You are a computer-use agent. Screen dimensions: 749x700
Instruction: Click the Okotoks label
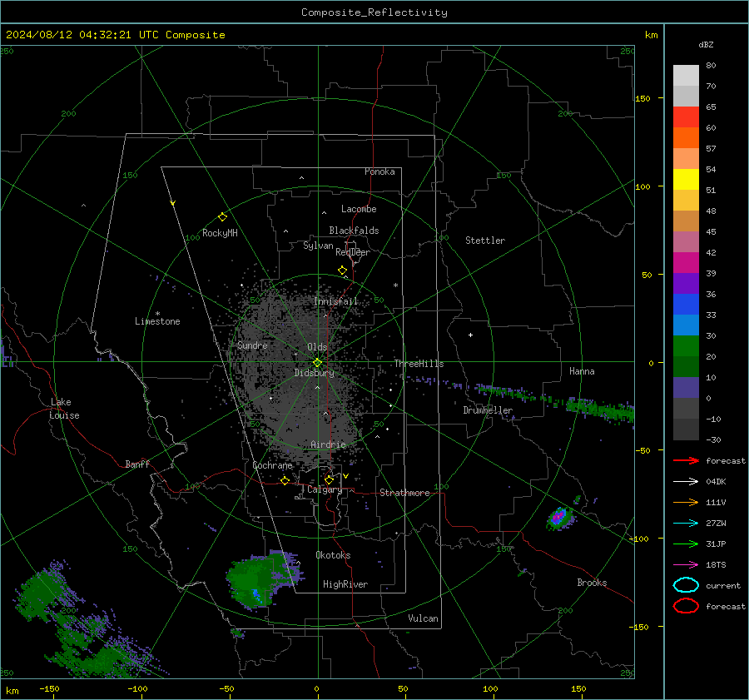[333, 555]
